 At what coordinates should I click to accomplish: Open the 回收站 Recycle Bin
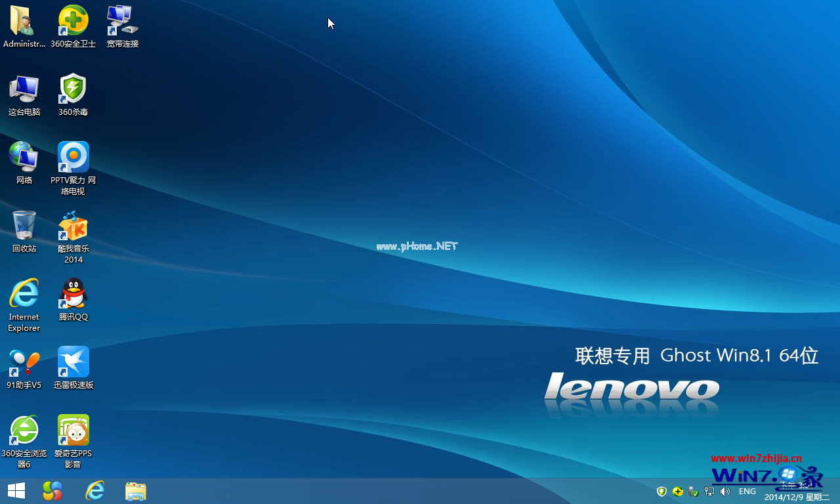tap(24, 225)
